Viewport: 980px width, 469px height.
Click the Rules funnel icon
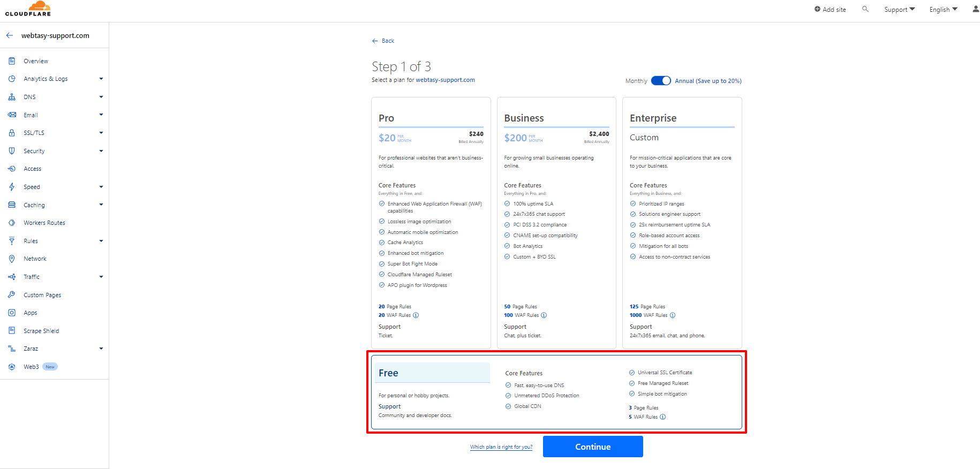point(12,241)
